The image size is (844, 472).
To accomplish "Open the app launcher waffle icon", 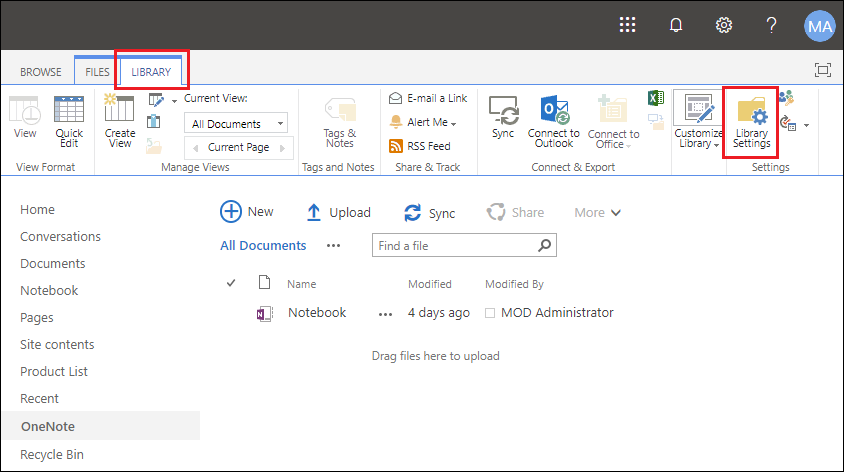I will (627, 25).
